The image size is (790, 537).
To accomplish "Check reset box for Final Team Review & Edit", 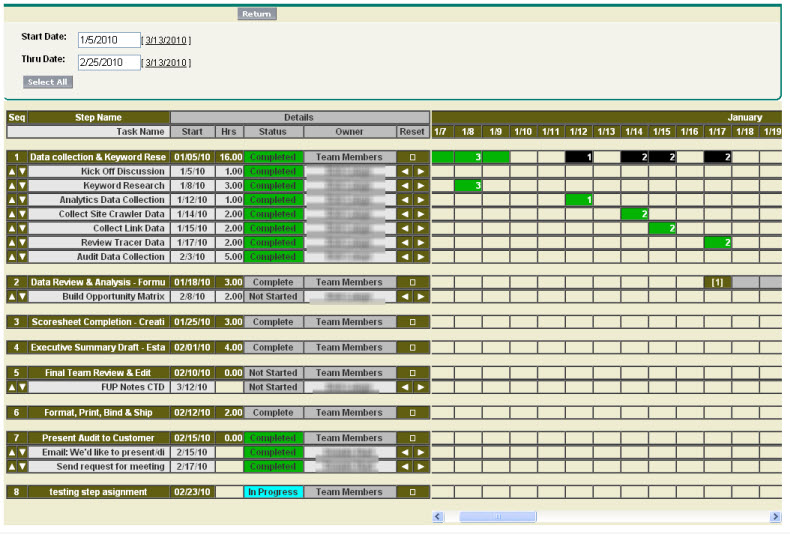I will click(413, 373).
